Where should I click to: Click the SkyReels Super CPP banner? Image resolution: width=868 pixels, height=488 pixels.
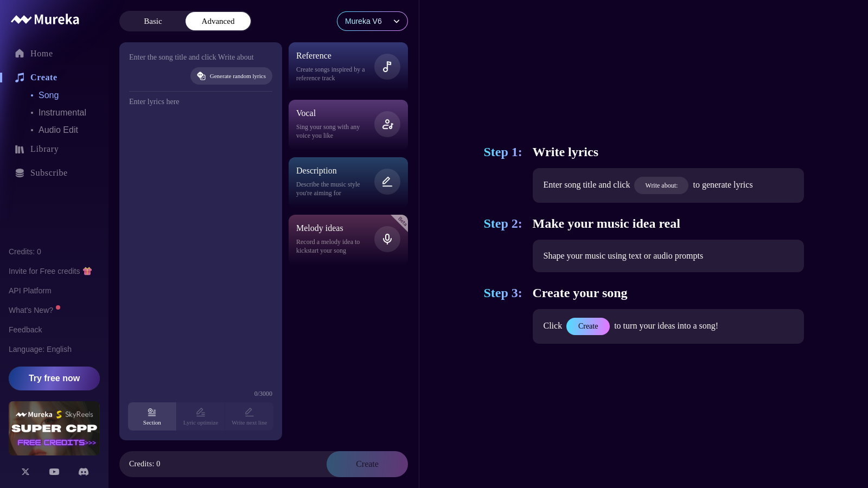click(54, 428)
